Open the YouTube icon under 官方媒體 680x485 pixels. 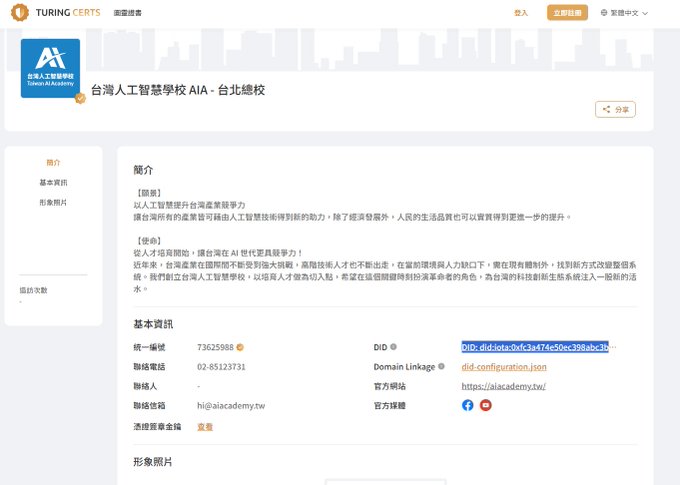coord(486,405)
